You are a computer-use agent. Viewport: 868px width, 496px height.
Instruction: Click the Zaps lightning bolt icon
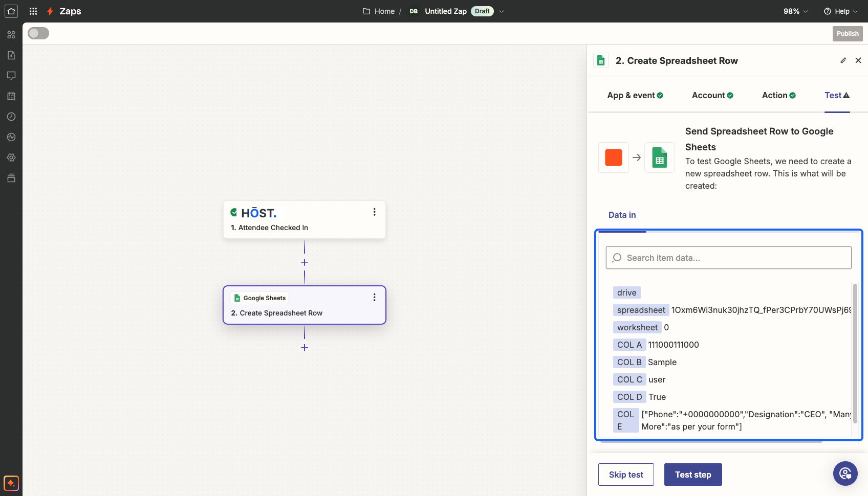50,11
